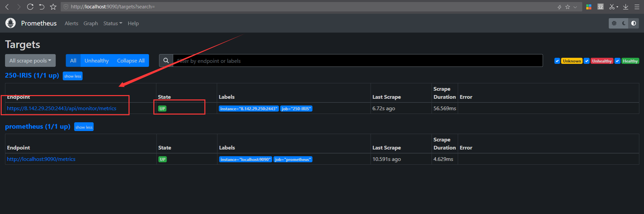Click the 6.72s ago last scrape value
This screenshot has width=644, height=214.
384,108
